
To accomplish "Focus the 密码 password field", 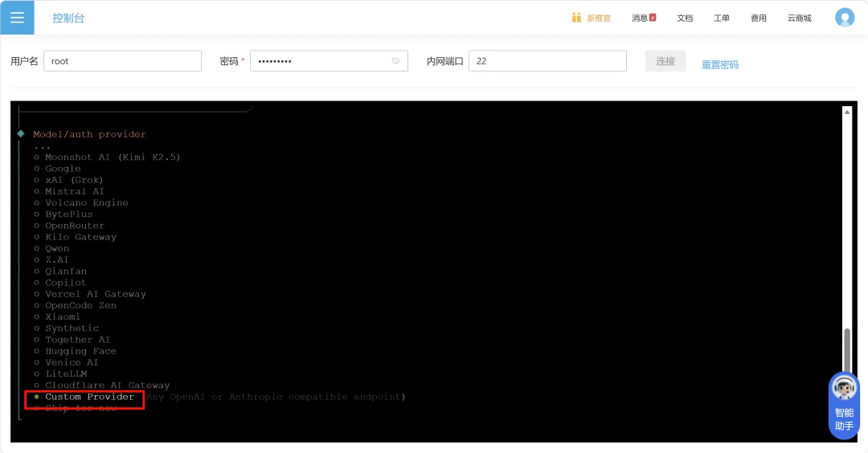I will click(x=329, y=61).
